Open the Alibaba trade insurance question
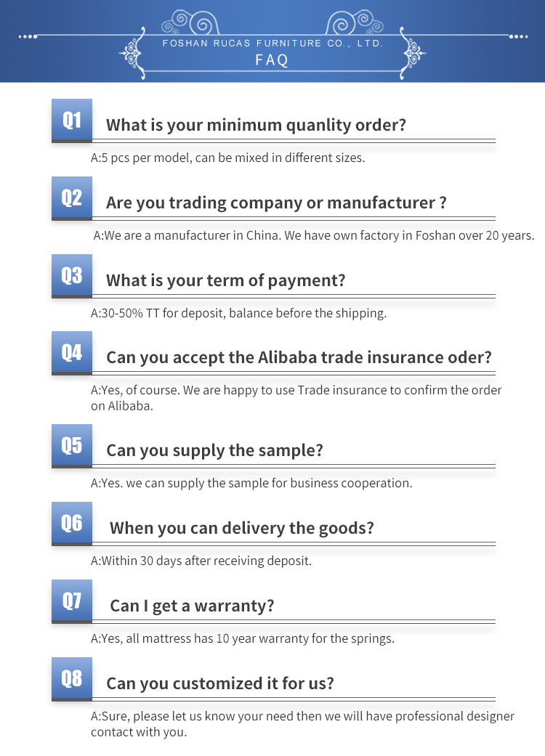The image size is (545, 756). pos(299,357)
